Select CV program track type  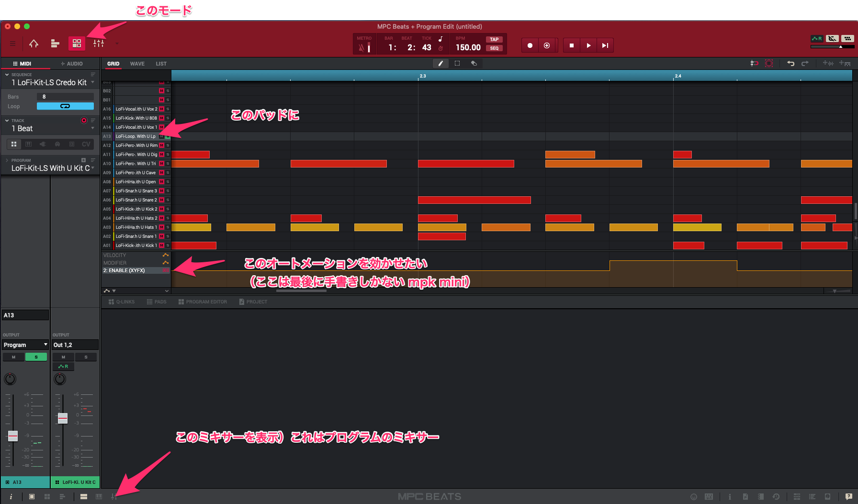[x=86, y=144]
